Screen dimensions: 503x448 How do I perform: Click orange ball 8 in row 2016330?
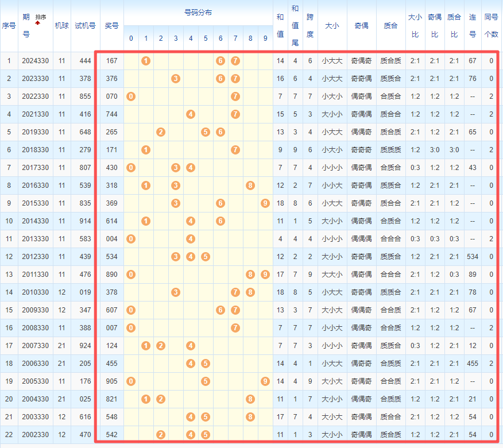click(250, 186)
